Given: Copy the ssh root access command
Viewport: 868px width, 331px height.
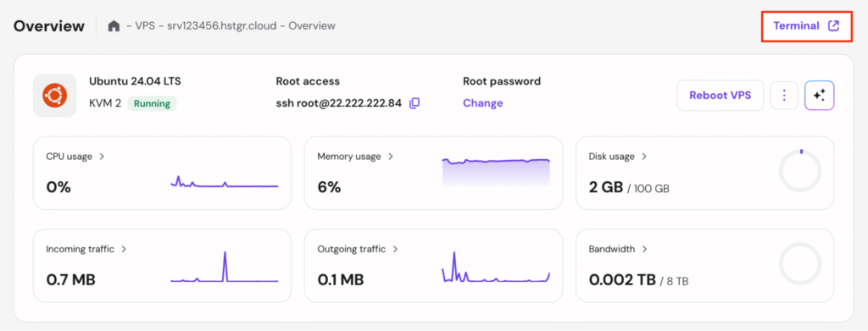Looking at the screenshot, I should click(414, 103).
